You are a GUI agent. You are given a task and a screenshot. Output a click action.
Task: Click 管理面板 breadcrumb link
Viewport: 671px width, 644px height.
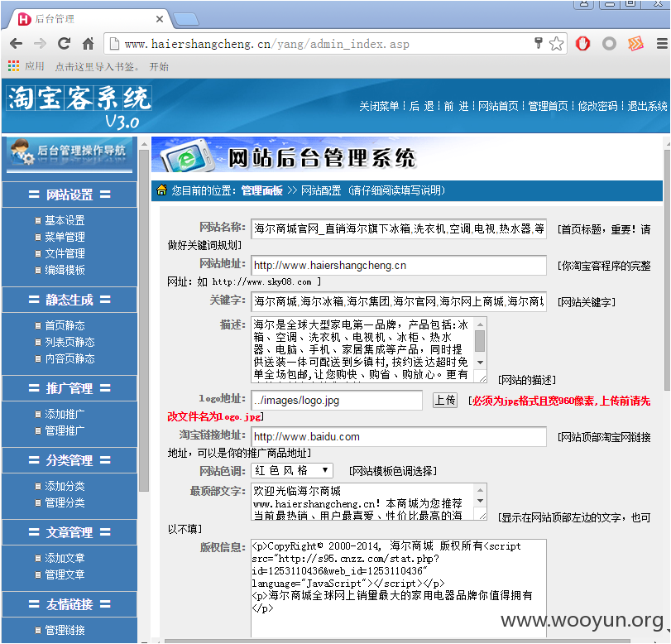click(x=262, y=190)
